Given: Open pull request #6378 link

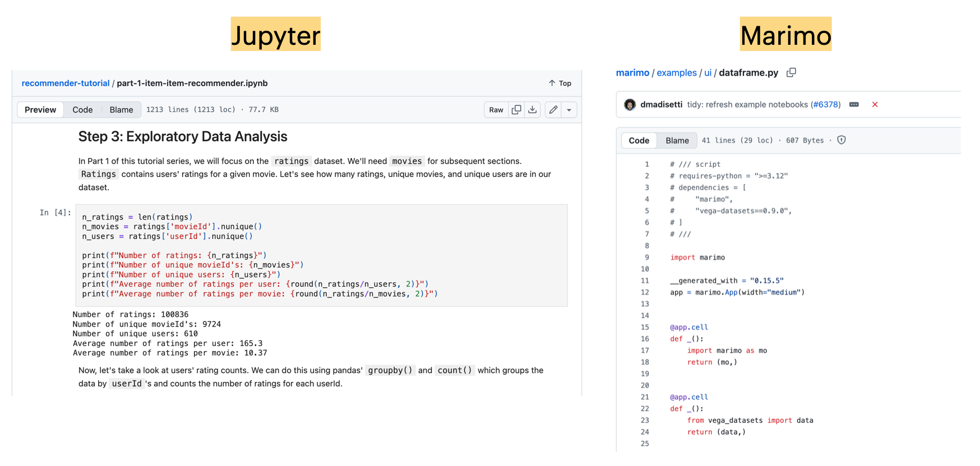Looking at the screenshot, I should coord(826,105).
